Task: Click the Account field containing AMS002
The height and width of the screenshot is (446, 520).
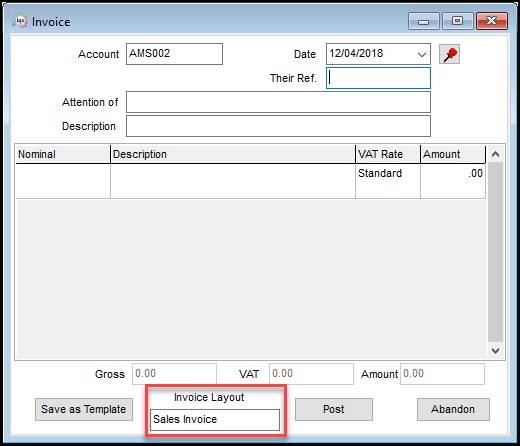Action: [174, 54]
